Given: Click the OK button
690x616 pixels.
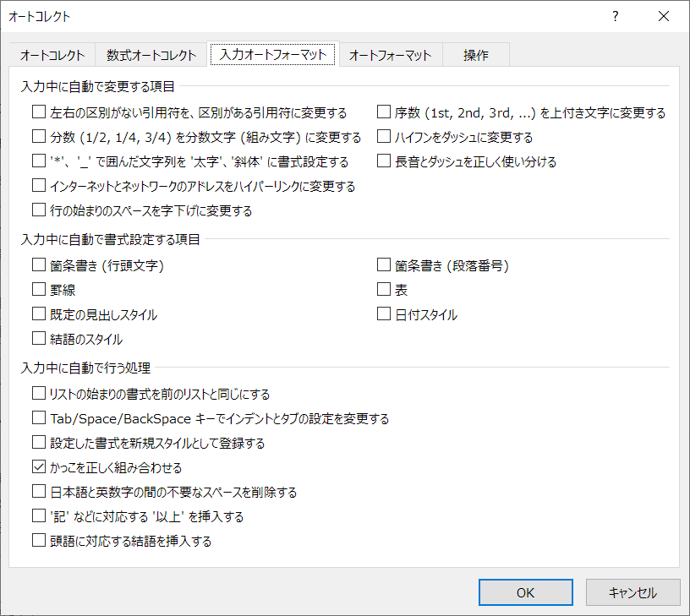Looking at the screenshot, I should click(x=525, y=592).
